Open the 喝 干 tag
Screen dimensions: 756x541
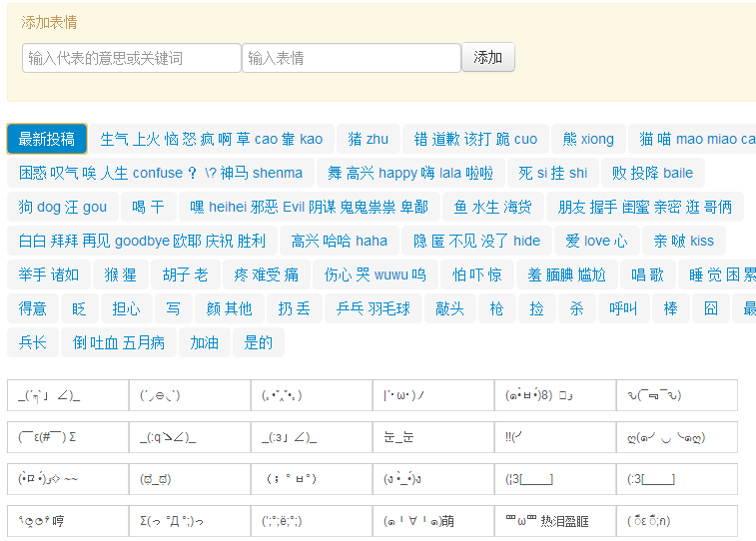click(148, 207)
